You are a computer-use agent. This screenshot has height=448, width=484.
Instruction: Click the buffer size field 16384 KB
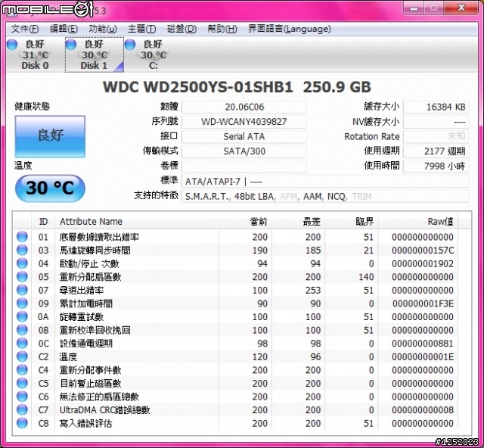(436, 107)
